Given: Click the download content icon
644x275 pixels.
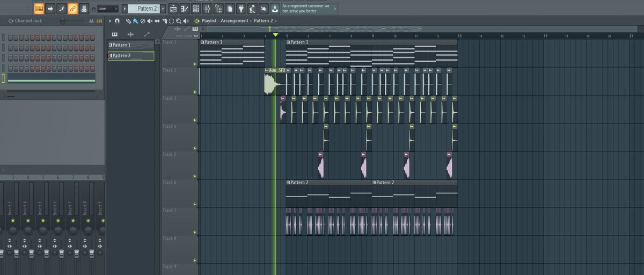Looking at the screenshot, I should (x=275, y=9).
